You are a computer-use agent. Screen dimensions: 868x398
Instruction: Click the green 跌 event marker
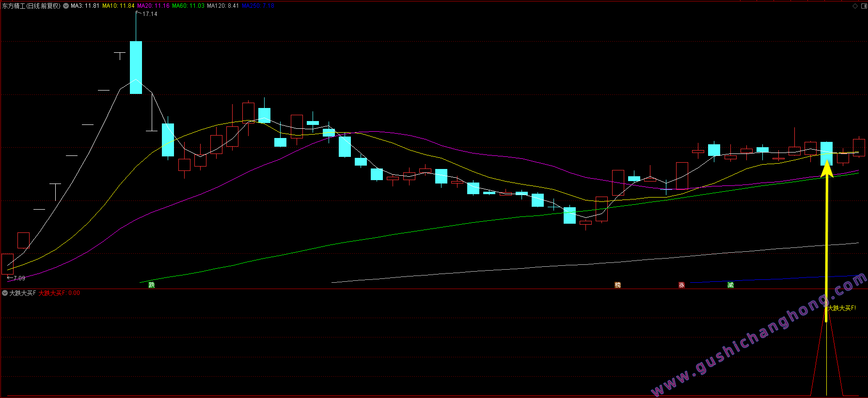[152, 285]
